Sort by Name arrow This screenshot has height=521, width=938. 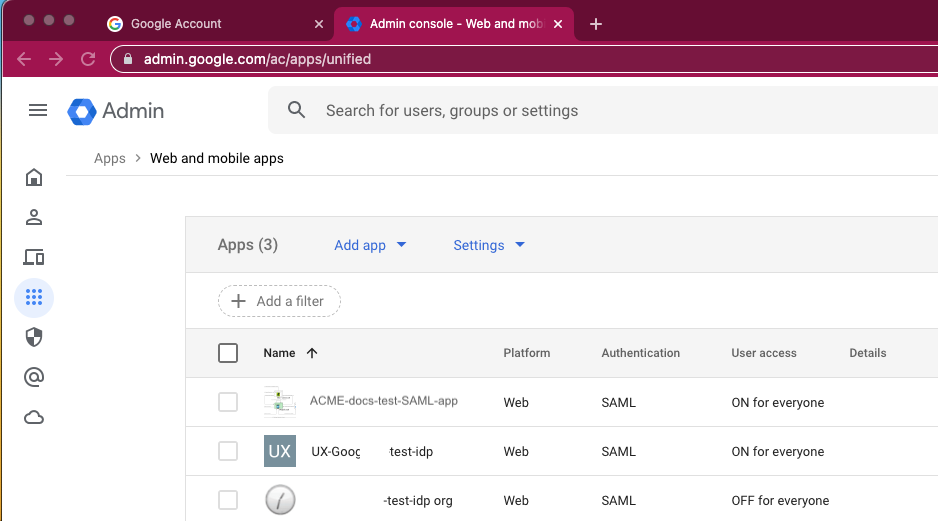click(312, 353)
